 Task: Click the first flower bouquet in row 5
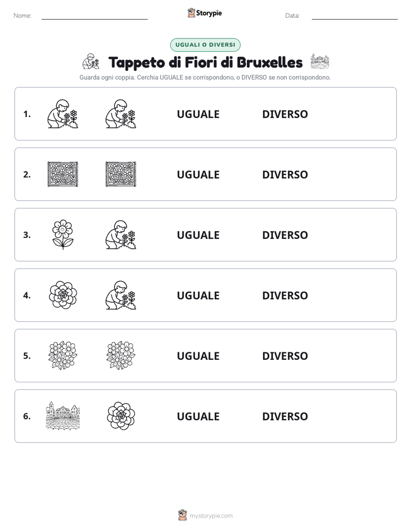[63, 356]
